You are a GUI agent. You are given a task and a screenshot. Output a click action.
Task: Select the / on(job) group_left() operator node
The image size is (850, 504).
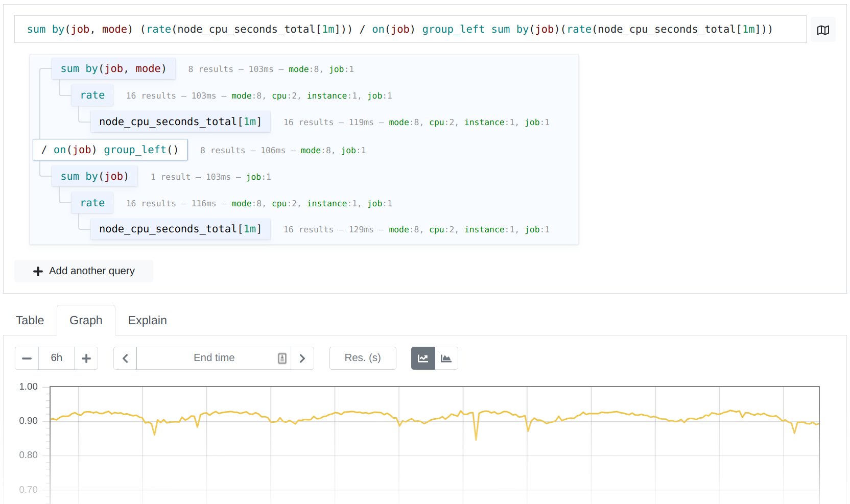(x=109, y=150)
